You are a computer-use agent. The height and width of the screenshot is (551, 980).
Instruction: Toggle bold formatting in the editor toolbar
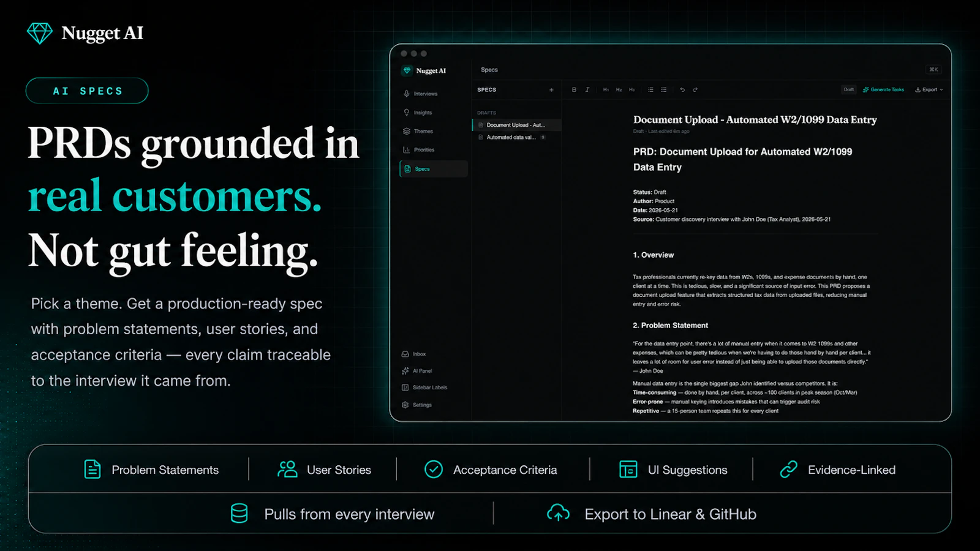pyautogui.click(x=574, y=89)
